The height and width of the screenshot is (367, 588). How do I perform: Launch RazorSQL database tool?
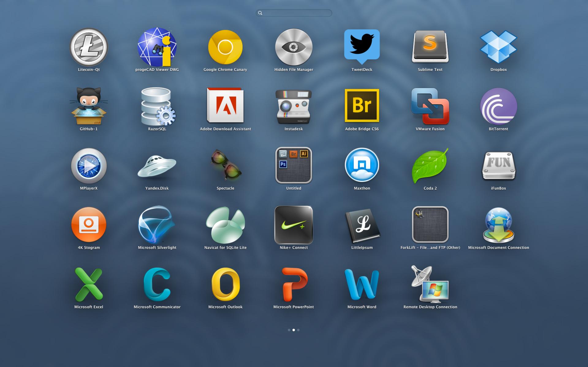(x=157, y=106)
